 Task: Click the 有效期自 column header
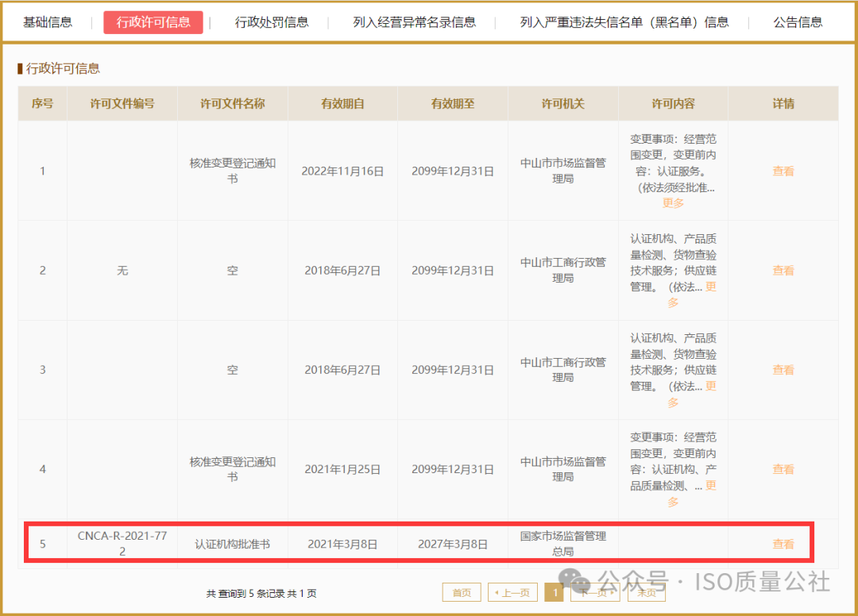click(x=342, y=104)
